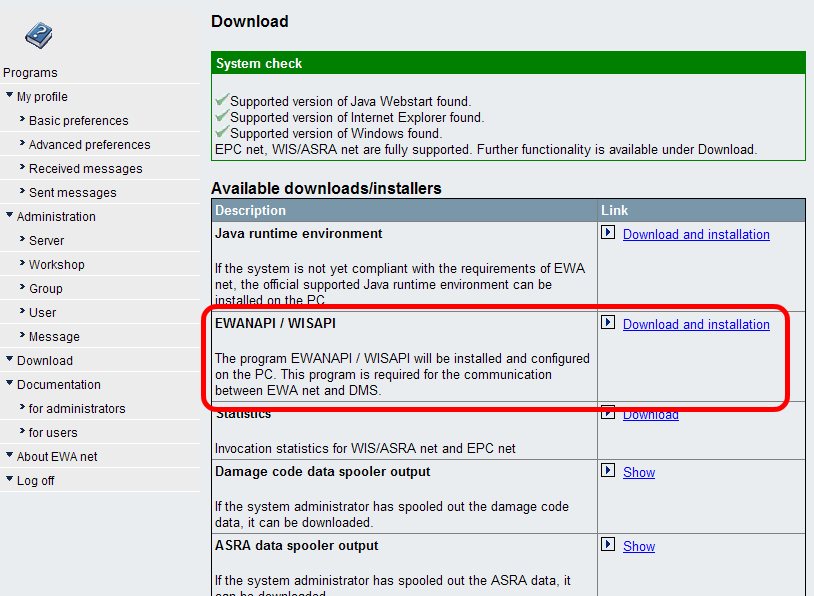Click EWANAPI / WISAPI Download and installation link
Screen dimensions: 814x596
point(696,325)
